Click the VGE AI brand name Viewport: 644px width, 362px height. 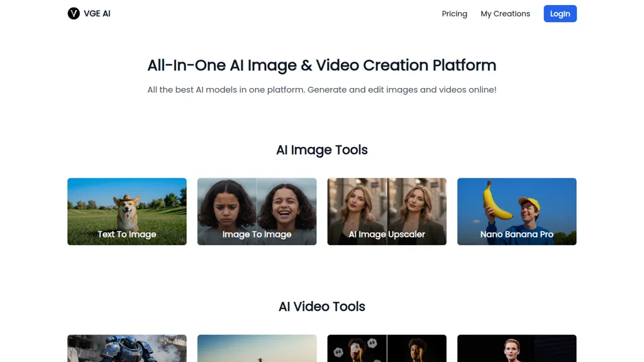coord(97,14)
